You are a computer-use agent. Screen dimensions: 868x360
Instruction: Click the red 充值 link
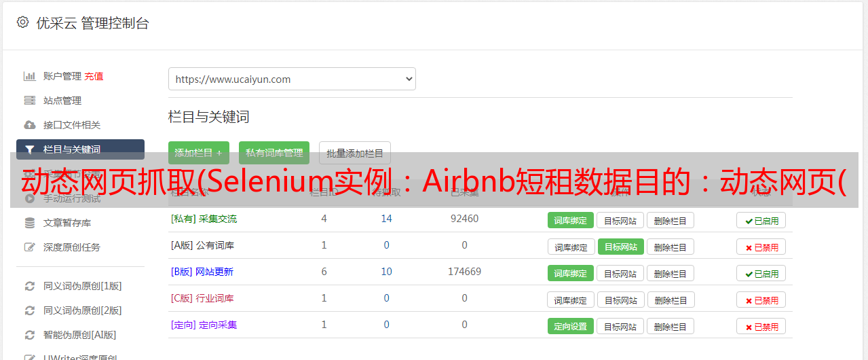[94, 76]
